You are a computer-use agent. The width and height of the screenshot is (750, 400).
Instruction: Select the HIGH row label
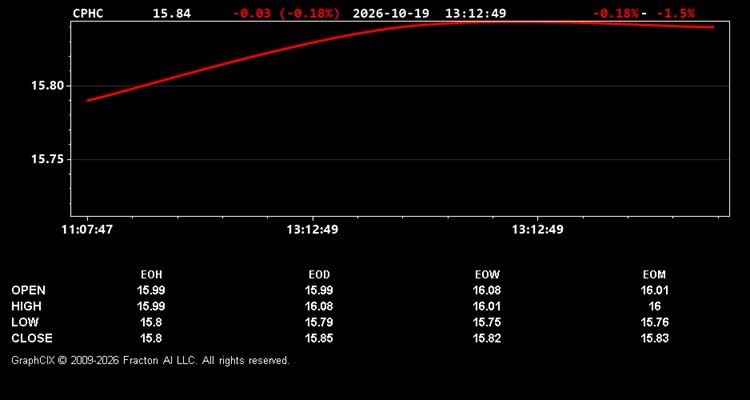[x=26, y=306]
